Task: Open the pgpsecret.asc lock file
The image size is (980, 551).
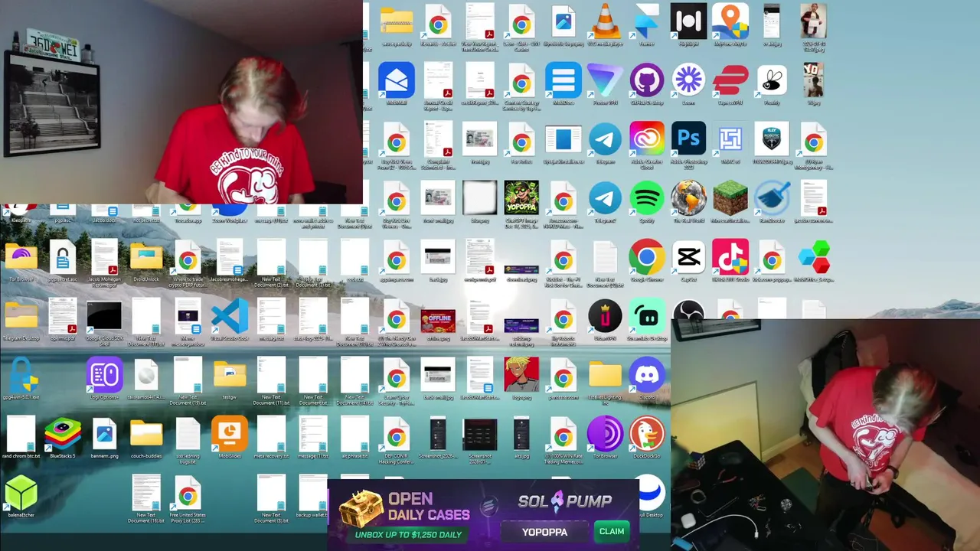Action: point(63,258)
